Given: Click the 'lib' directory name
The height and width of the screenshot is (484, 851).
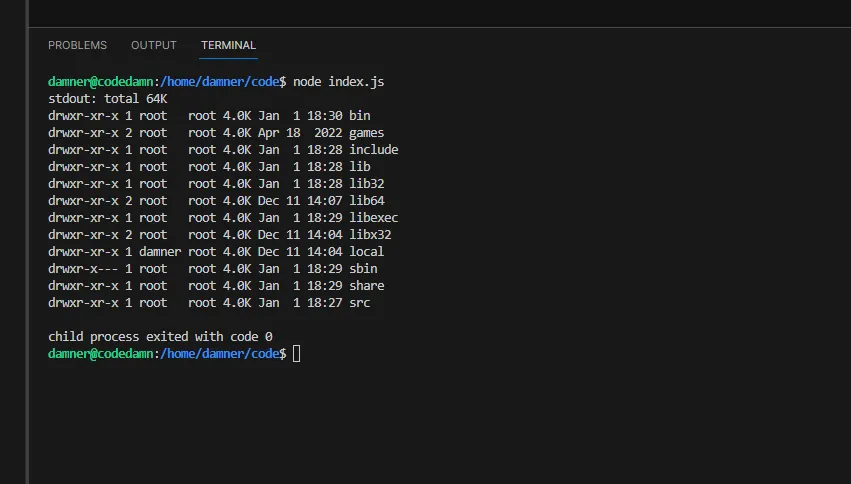Looking at the screenshot, I should 359,167.
